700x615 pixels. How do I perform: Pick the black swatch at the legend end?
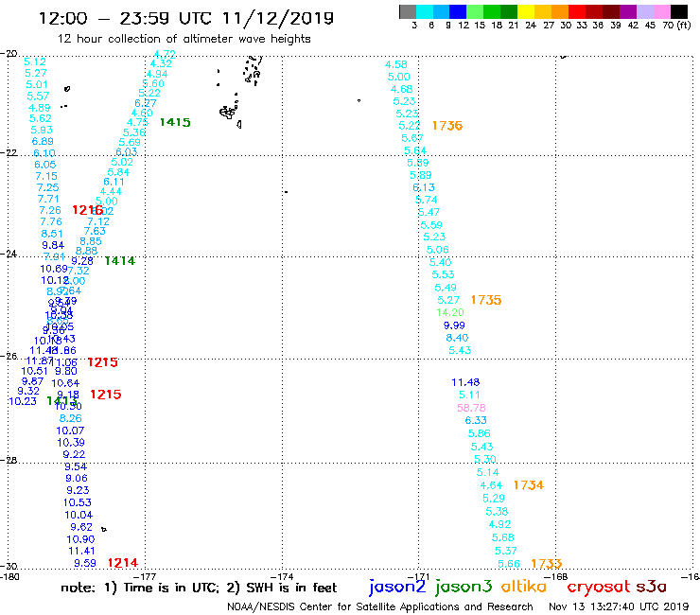point(679,11)
